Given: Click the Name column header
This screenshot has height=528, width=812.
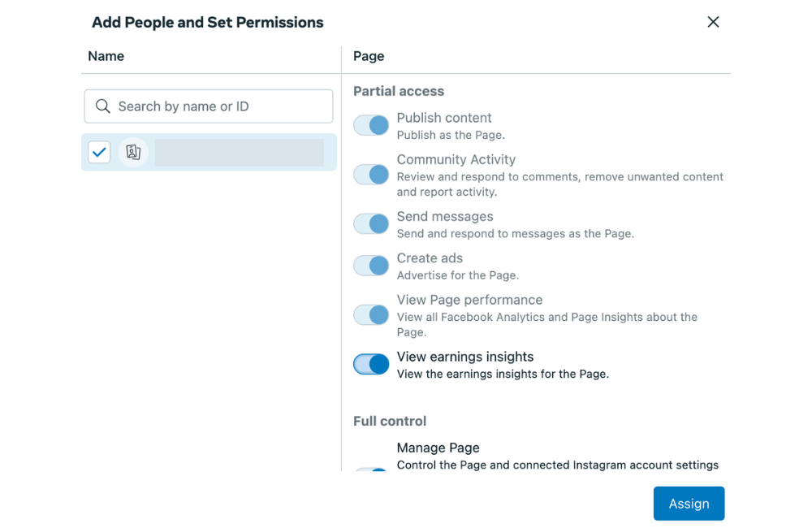Looking at the screenshot, I should (106, 56).
